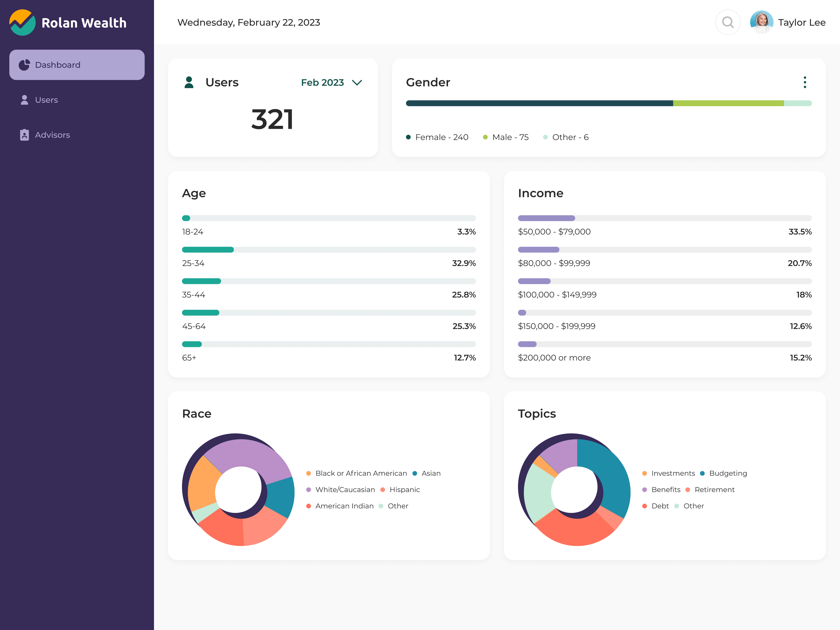Open the Gender card three-dot menu

(805, 82)
